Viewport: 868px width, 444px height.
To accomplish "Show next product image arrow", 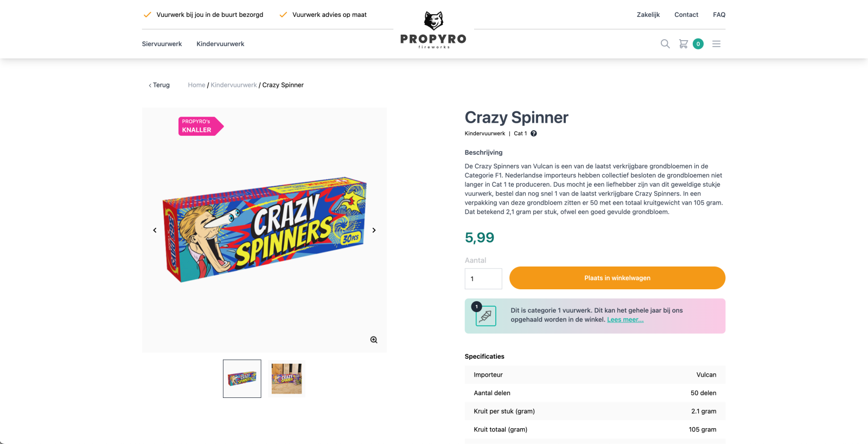I will click(x=374, y=230).
